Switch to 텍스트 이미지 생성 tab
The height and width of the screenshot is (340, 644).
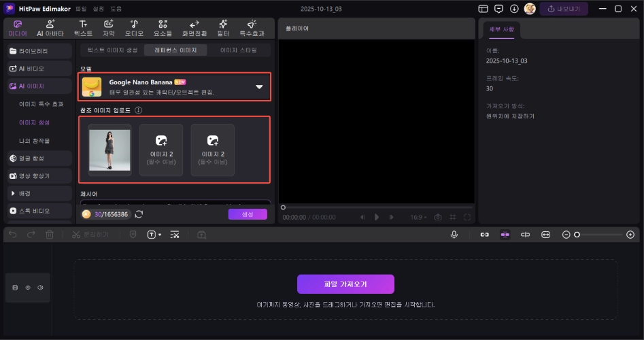(x=112, y=50)
